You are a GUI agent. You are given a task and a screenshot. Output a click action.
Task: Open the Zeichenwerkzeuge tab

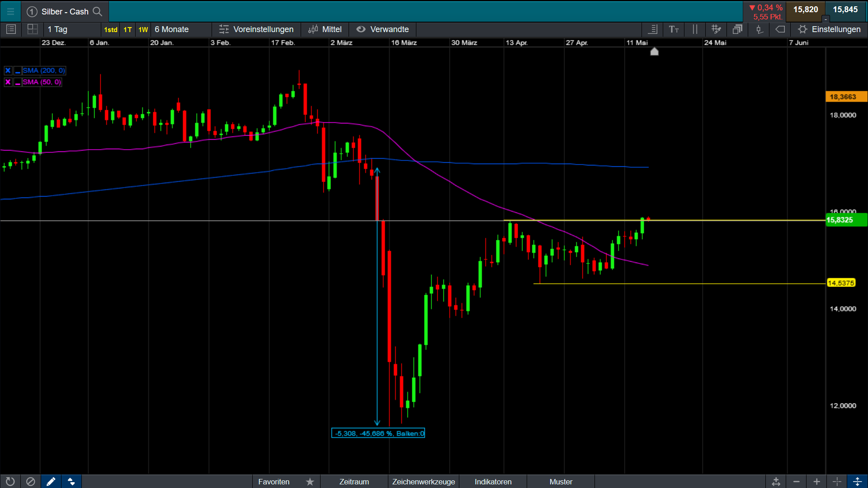(423, 482)
